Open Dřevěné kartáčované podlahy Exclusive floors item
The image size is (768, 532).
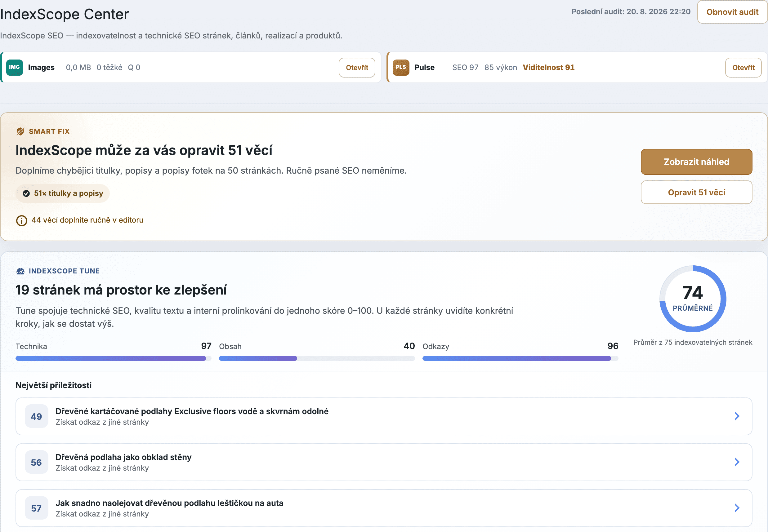click(x=384, y=416)
